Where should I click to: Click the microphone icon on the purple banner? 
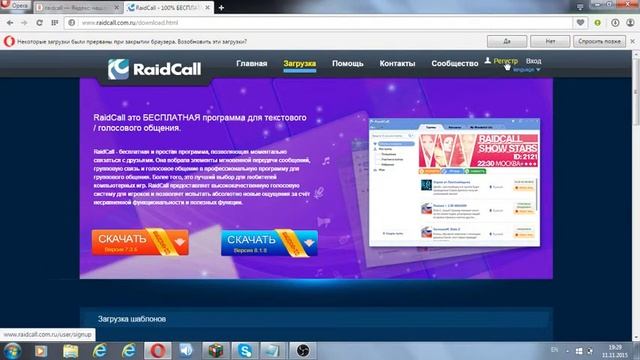[x=319, y=192]
